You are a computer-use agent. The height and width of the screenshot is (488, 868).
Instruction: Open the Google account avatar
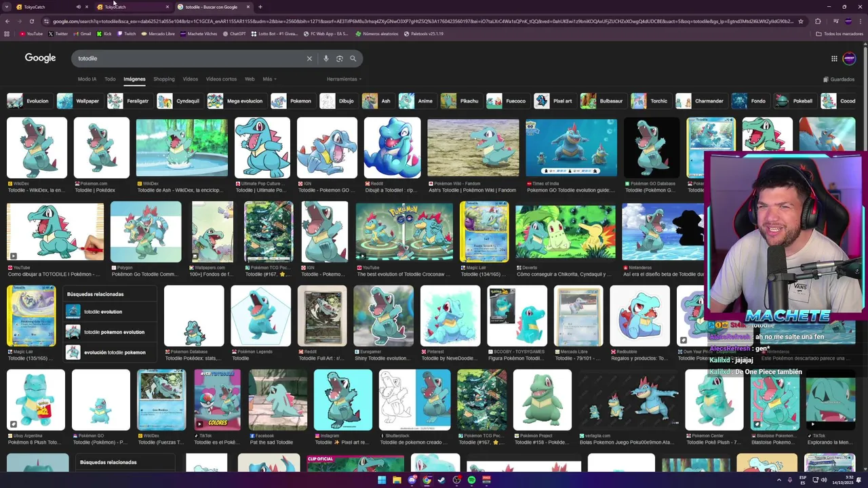coord(849,58)
